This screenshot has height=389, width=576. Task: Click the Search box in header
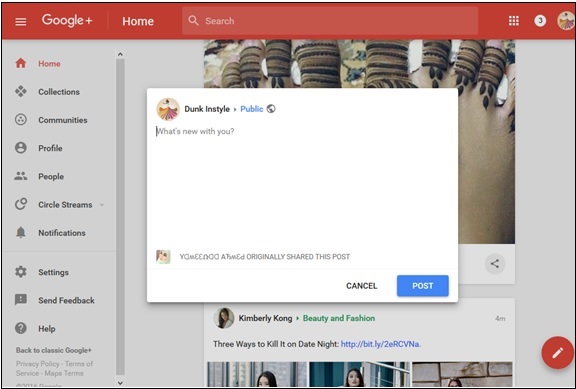[x=330, y=21]
